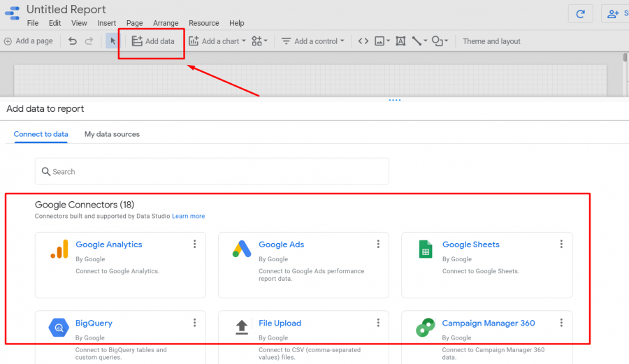Insert a text box from toolbar
This screenshot has height=364, width=629.
[x=400, y=41]
